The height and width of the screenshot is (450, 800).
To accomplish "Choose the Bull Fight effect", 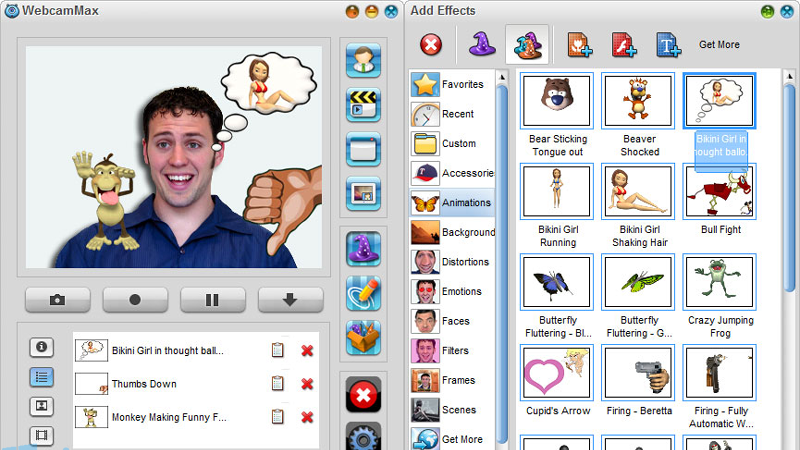I will (x=719, y=191).
